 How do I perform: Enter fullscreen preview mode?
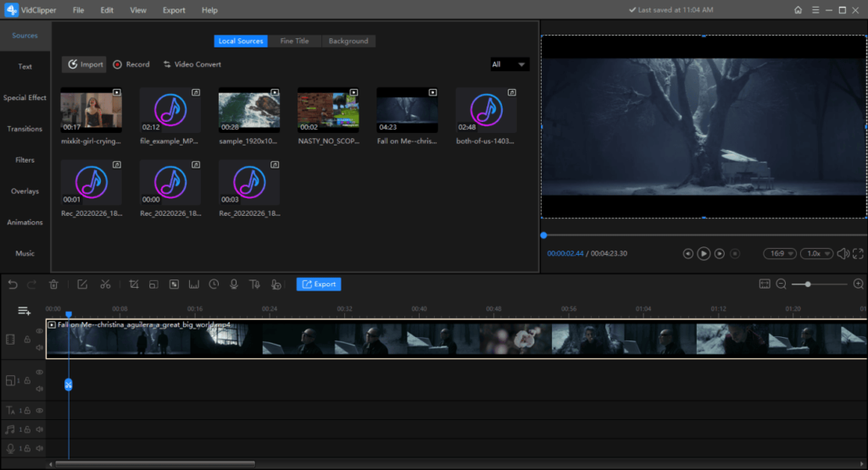coord(859,253)
